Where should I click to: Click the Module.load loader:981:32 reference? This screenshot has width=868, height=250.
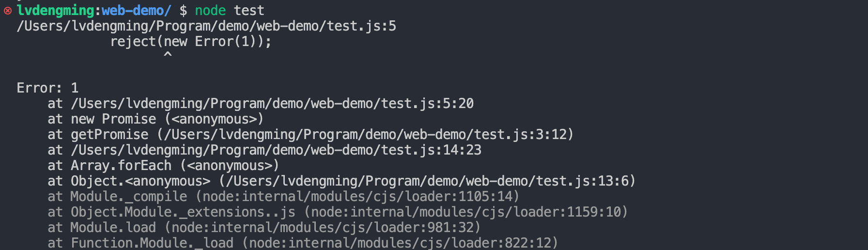click(323, 228)
